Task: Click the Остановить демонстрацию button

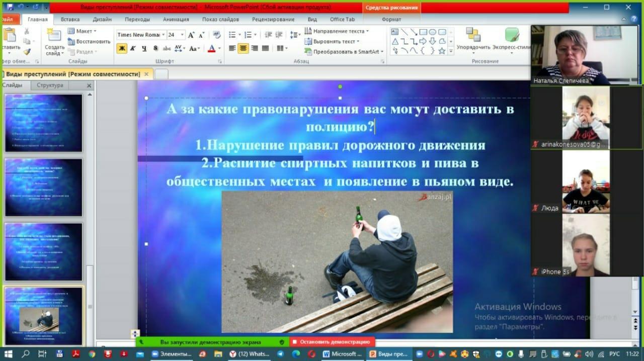Action: (332, 342)
